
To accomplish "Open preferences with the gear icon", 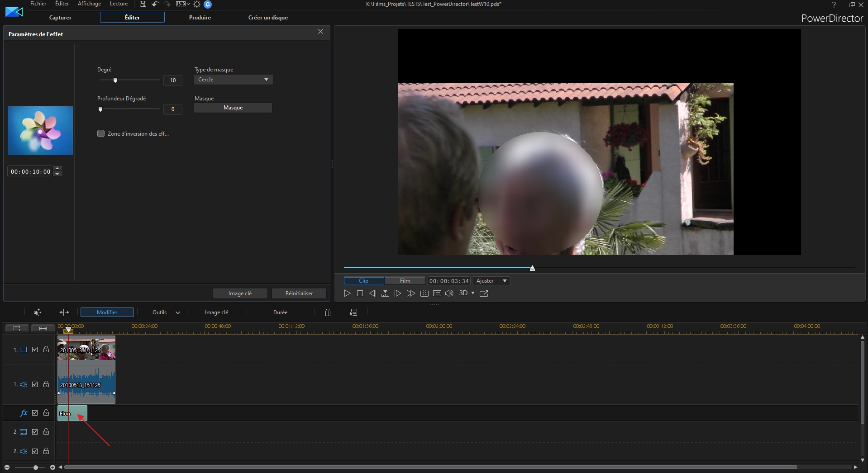I will [197, 4].
